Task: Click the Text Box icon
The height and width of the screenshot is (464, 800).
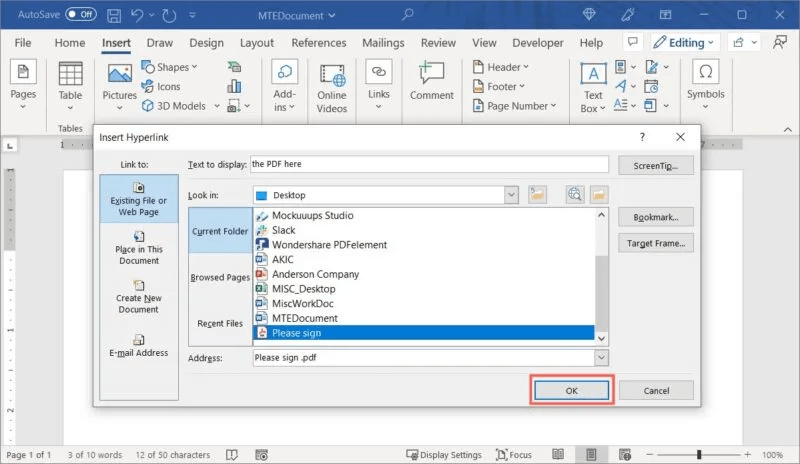Action: (x=593, y=75)
